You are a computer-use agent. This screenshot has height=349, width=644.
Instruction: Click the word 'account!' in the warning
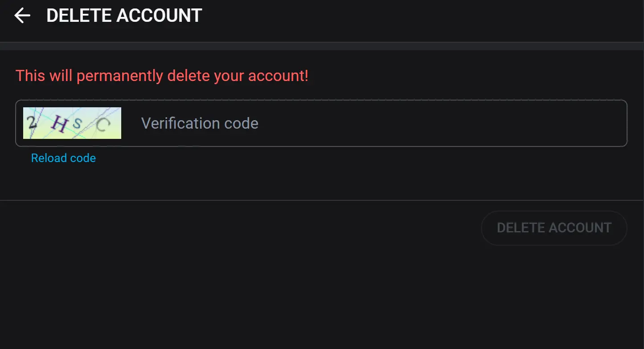point(278,76)
